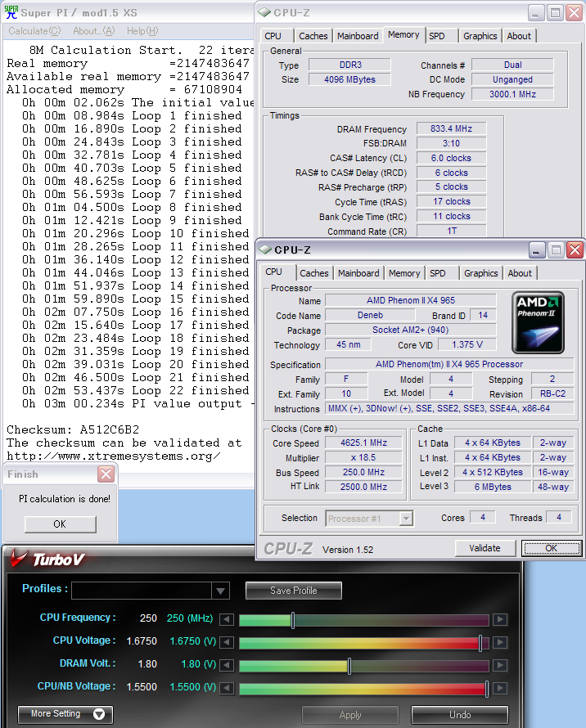Click the xtremesystems.org URL text
Image resolution: width=586 pixels, height=728 pixels.
tap(114, 456)
